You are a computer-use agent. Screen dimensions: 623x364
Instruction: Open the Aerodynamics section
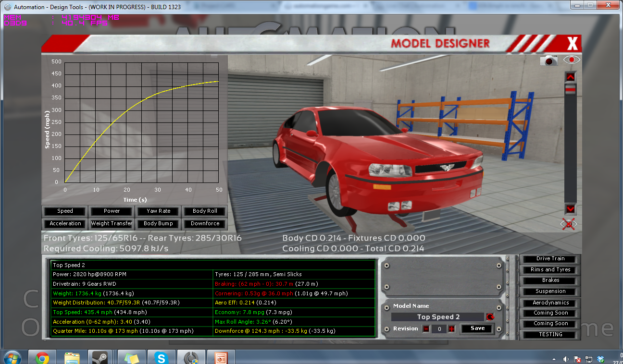550,303
